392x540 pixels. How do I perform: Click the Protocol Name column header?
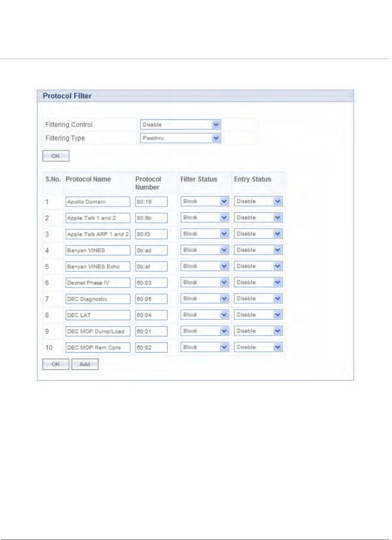point(88,179)
